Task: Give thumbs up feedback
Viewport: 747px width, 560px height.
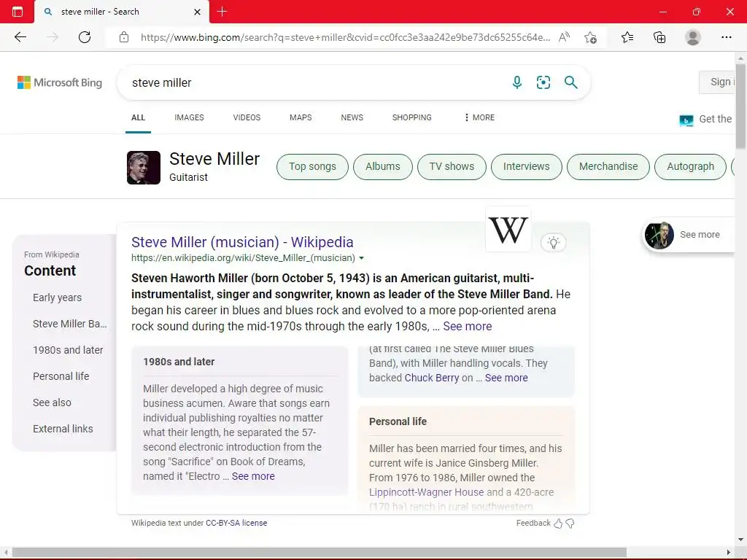Action: (558, 524)
